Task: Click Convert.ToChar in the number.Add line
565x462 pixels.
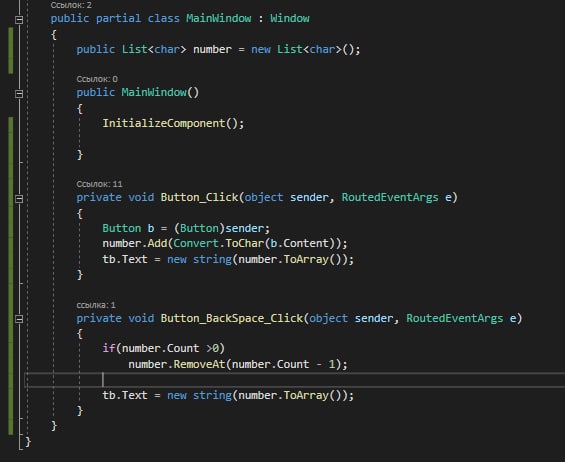Action: tap(219, 243)
